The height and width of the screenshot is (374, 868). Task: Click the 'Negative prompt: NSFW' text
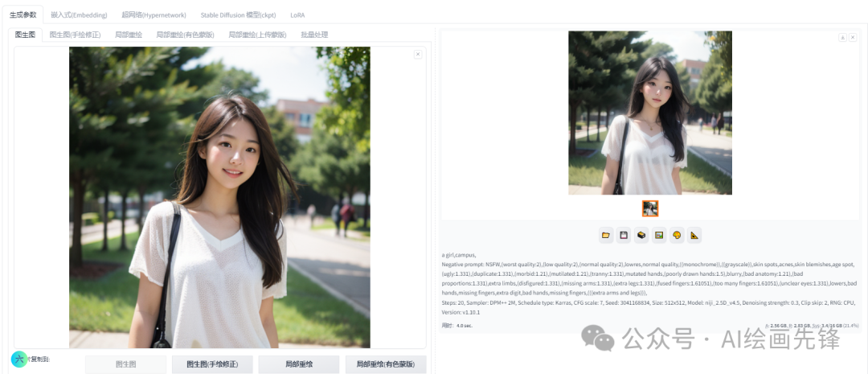(470, 265)
